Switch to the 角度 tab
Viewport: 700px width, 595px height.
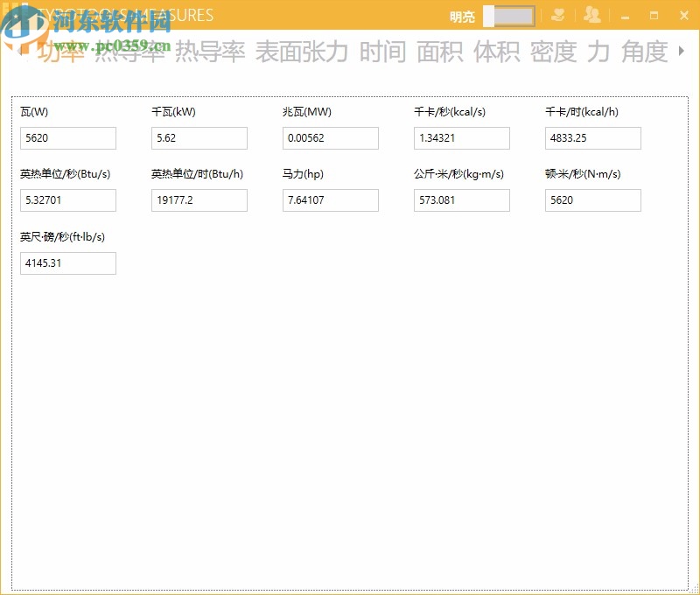(x=644, y=52)
